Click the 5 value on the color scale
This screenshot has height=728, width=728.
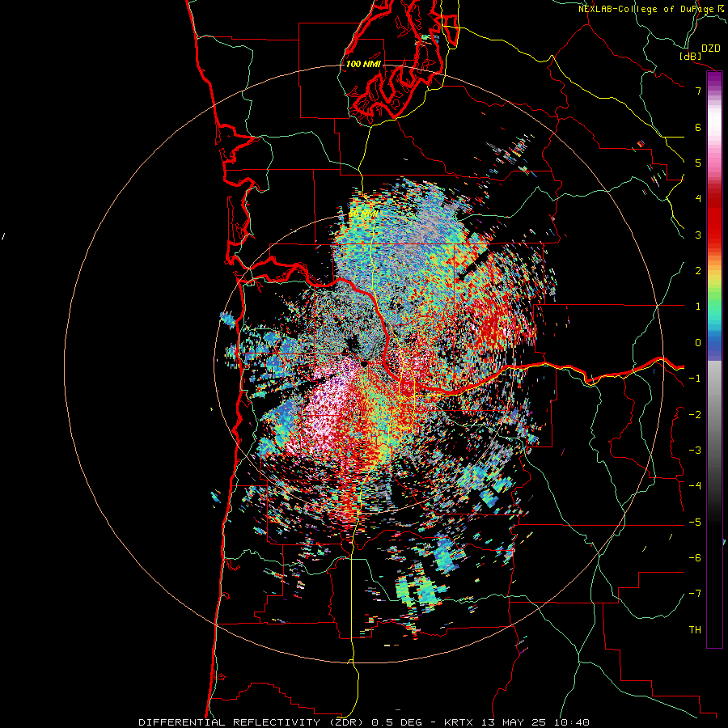click(x=698, y=163)
